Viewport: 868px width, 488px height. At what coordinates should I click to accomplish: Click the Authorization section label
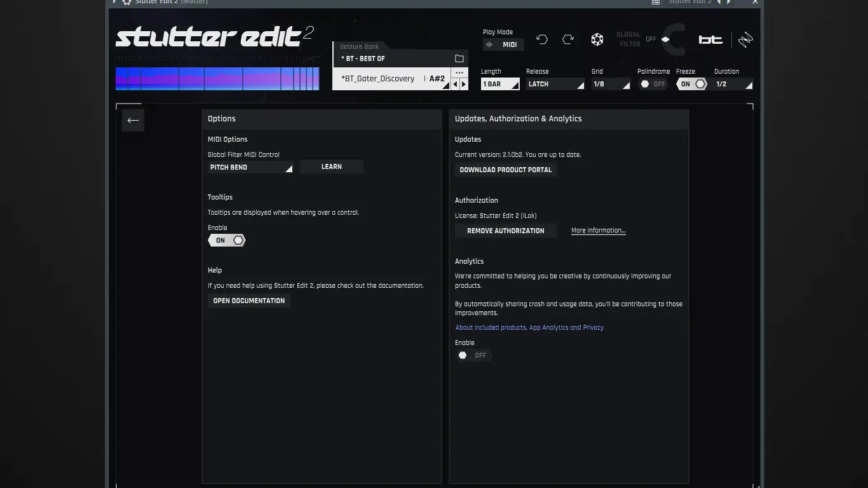coord(477,200)
